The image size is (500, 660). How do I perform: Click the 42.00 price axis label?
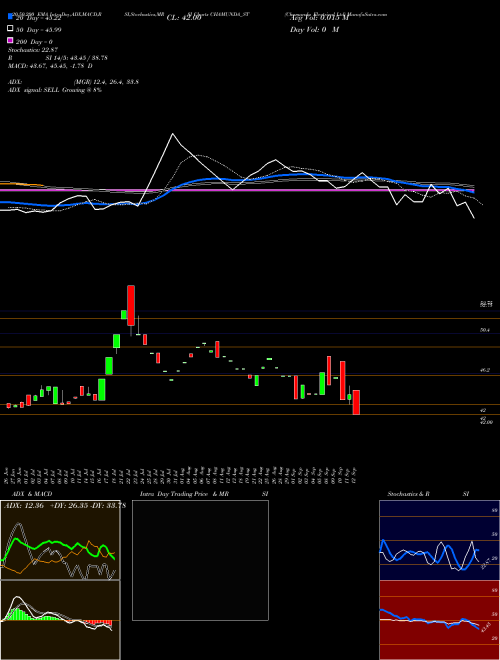coord(486,422)
